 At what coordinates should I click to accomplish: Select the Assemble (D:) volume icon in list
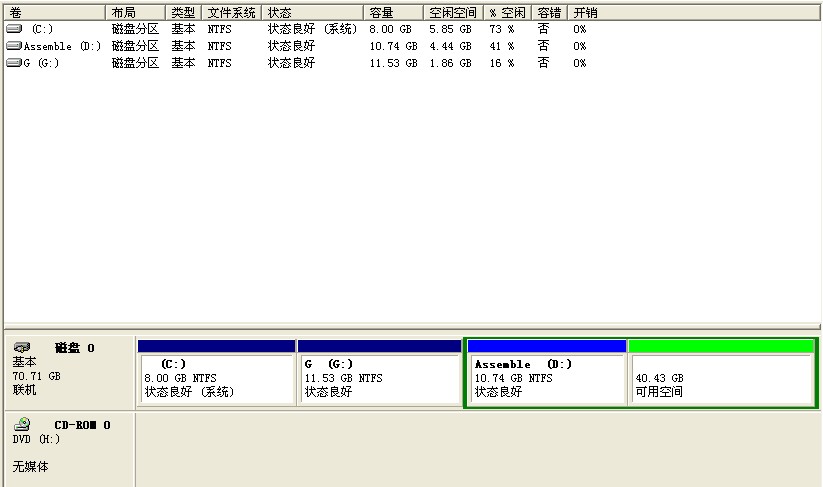13,46
